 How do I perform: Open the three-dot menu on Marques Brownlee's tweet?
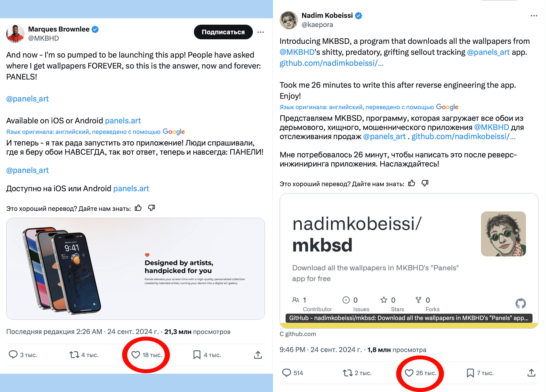260,32
